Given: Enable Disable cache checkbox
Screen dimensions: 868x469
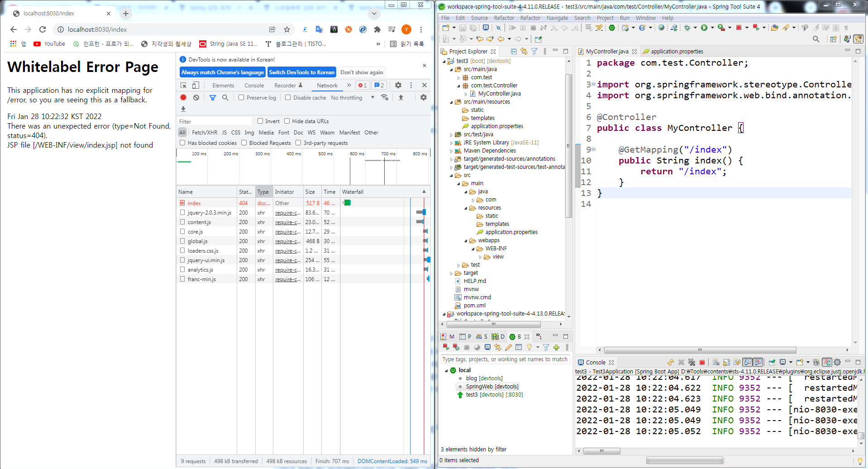Looking at the screenshot, I should (288, 97).
